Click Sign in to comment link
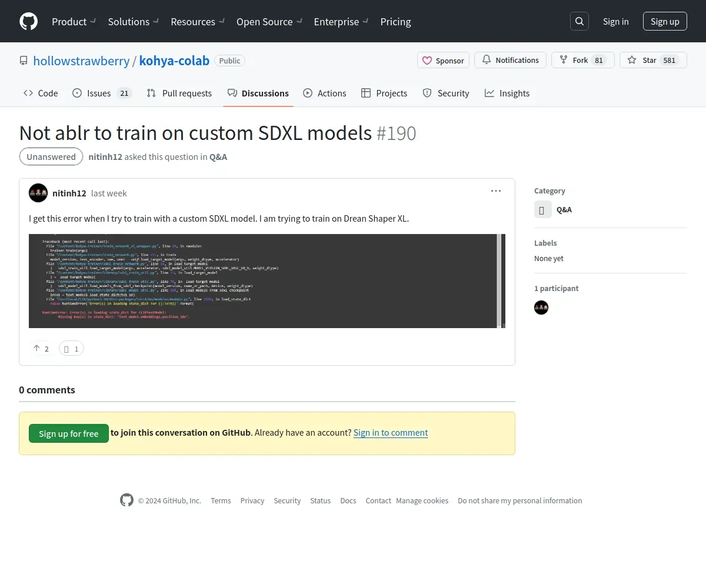 click(391, 432)
